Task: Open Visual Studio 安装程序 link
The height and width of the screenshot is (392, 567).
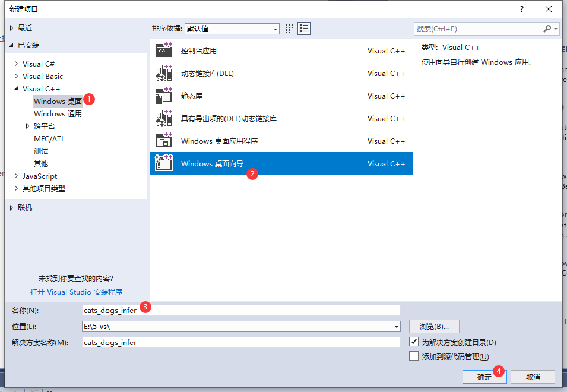Action: pos(77,292)
